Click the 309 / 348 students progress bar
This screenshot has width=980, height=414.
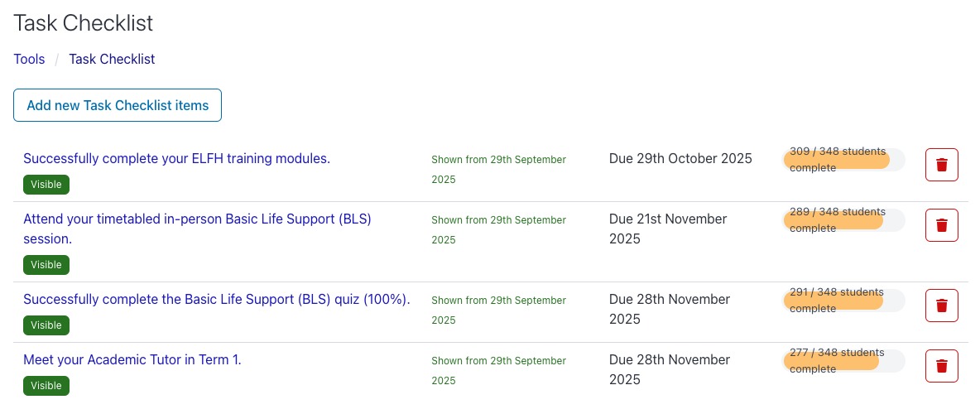tap(843, 160)
